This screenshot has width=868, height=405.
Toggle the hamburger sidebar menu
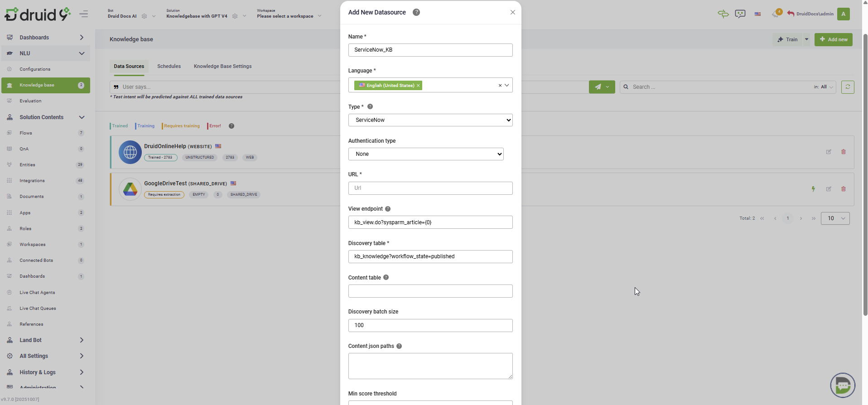tap(84, 14)
